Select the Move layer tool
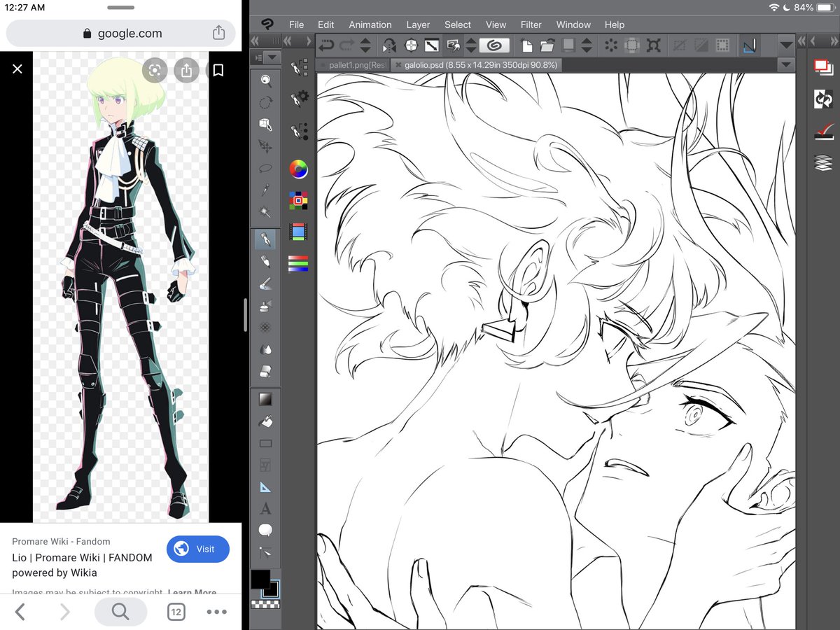840x630 pixels. pos(265,146)
